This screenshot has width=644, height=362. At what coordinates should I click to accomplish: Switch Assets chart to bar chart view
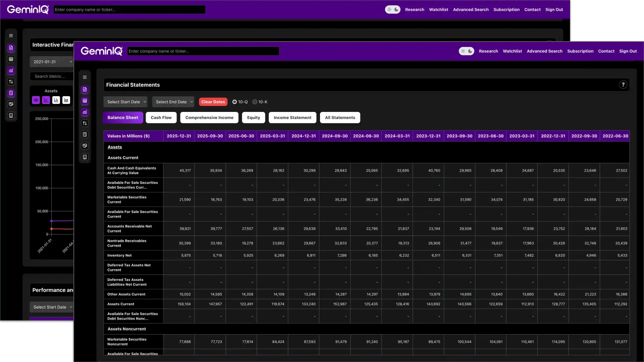point(56,100)
